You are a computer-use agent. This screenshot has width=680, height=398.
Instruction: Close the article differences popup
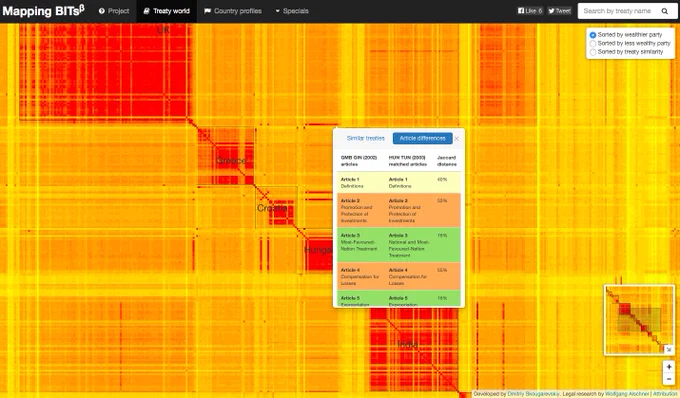457,139
